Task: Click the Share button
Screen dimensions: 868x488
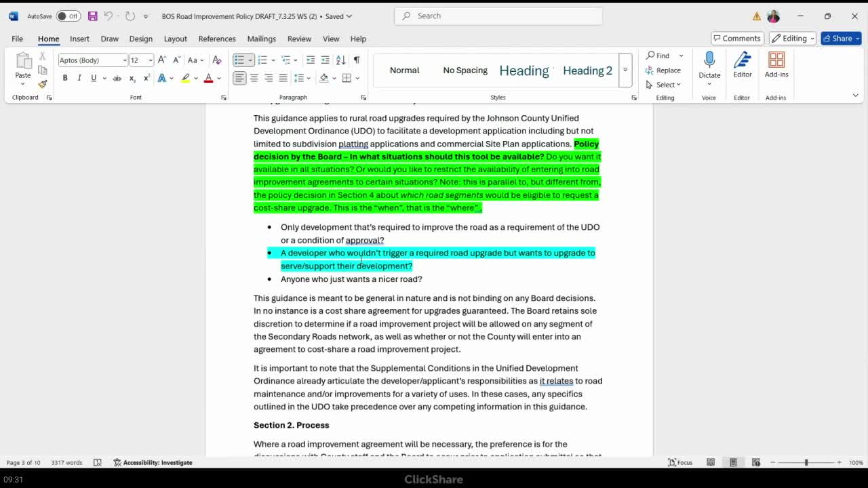Action: tap(841, 39)
